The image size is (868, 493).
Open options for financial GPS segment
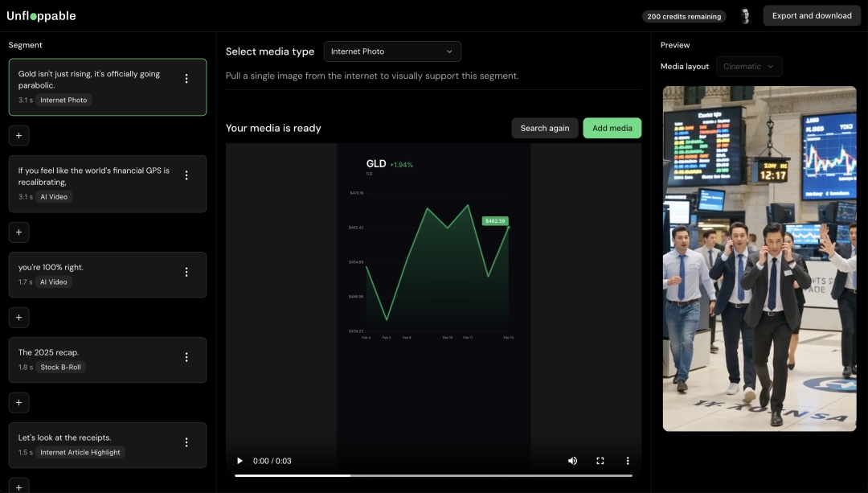click(x=186, y=175)
